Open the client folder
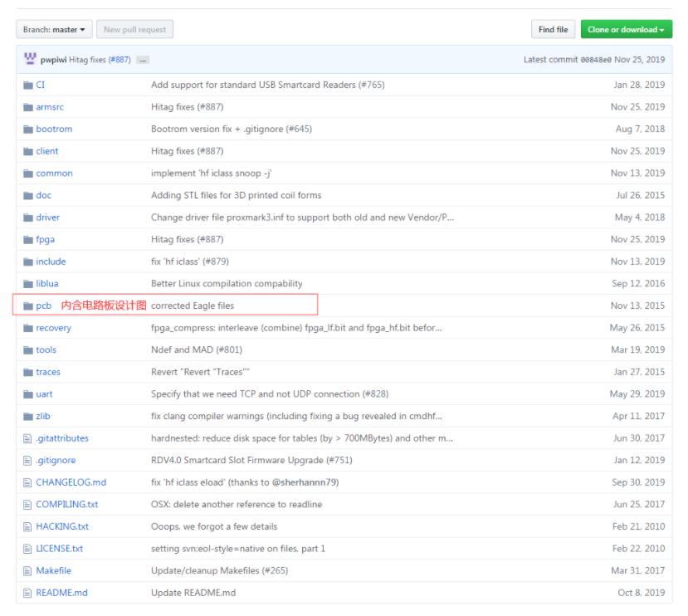This screenshot has height=616, width=688. [47, 151]
